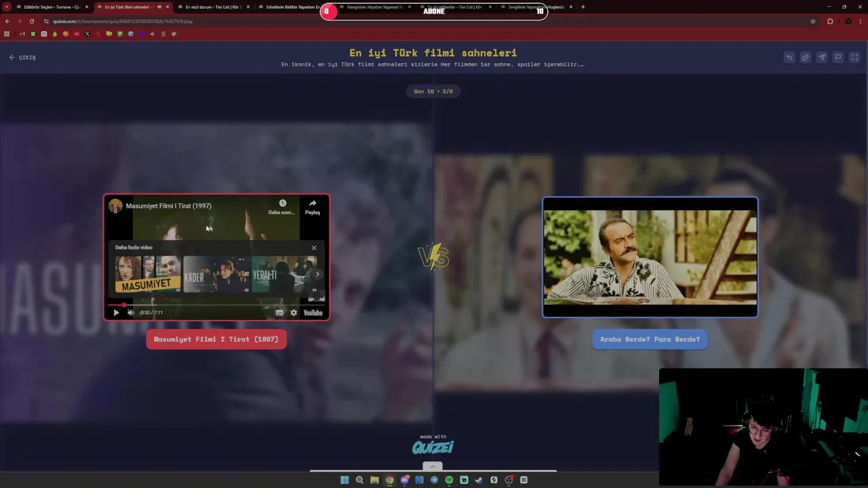Open Chrome from the taskbar
The height and width of the screenshot is (488, 868).
[x=389, y=480]
